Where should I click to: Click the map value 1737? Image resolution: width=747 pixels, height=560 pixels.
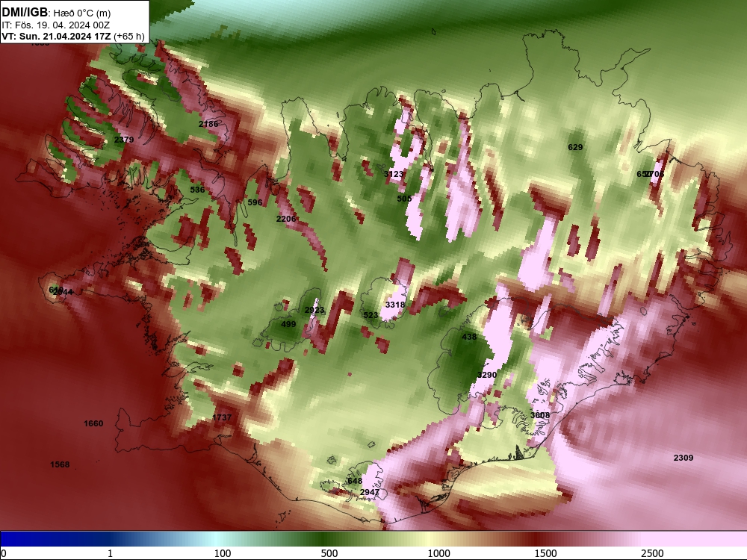222,417
